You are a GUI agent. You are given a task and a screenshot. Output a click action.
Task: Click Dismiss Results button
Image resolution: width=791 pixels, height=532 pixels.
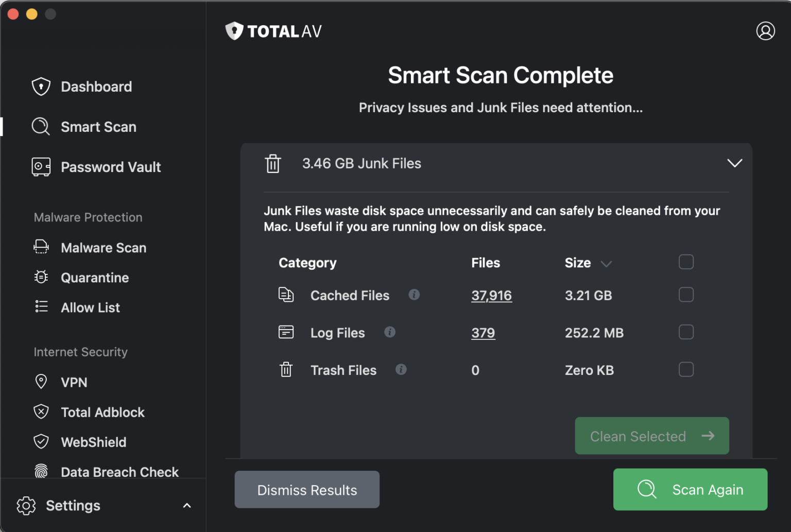307,490
